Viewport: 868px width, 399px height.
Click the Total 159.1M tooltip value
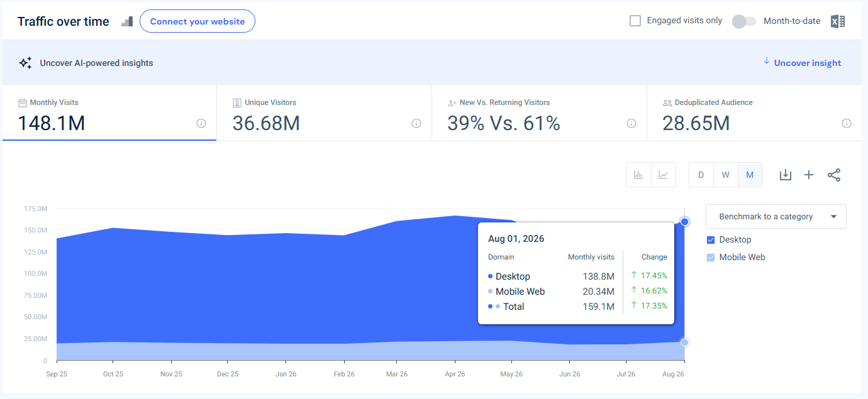(598, 307)
